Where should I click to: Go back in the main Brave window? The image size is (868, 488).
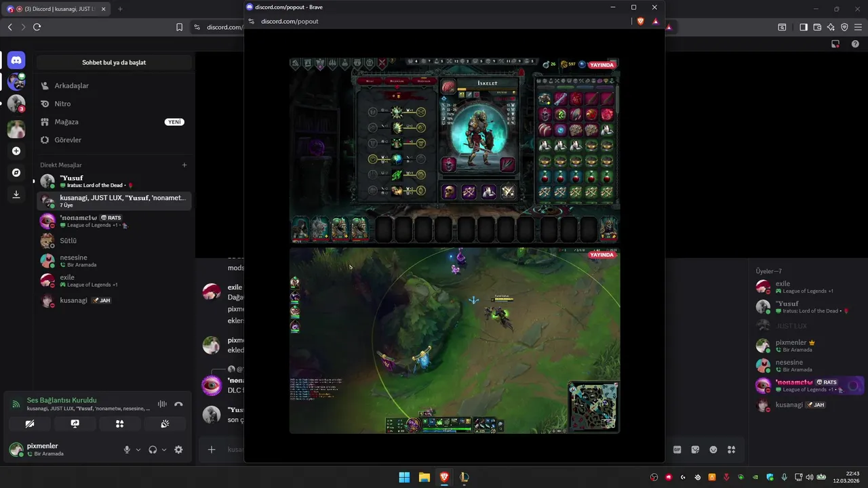9,27
